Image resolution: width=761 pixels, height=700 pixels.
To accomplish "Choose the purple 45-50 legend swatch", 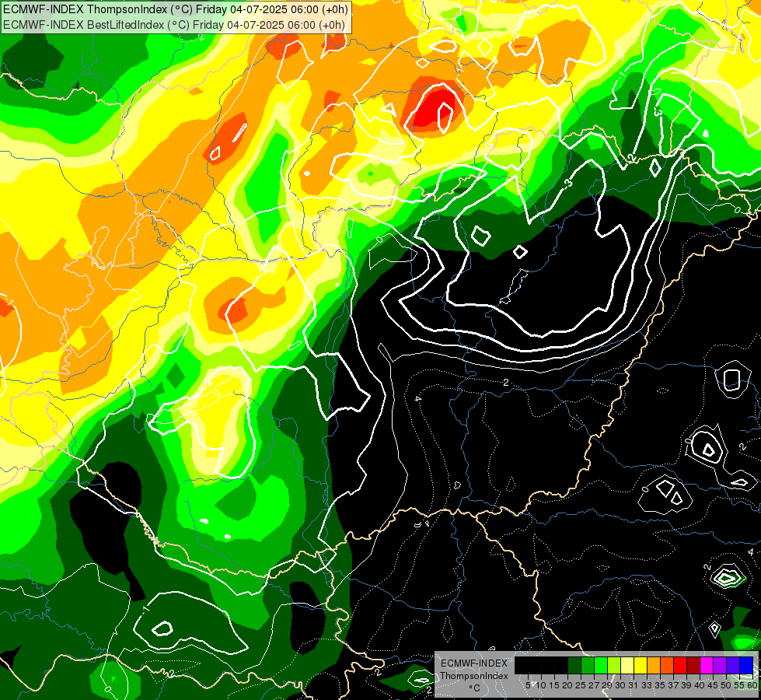I will pos(720,665).
